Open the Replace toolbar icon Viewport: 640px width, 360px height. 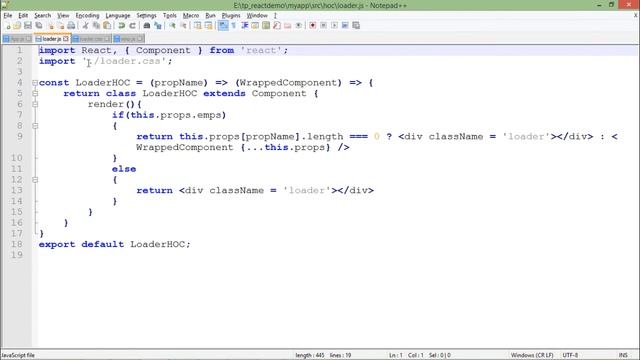click(158, 26)
